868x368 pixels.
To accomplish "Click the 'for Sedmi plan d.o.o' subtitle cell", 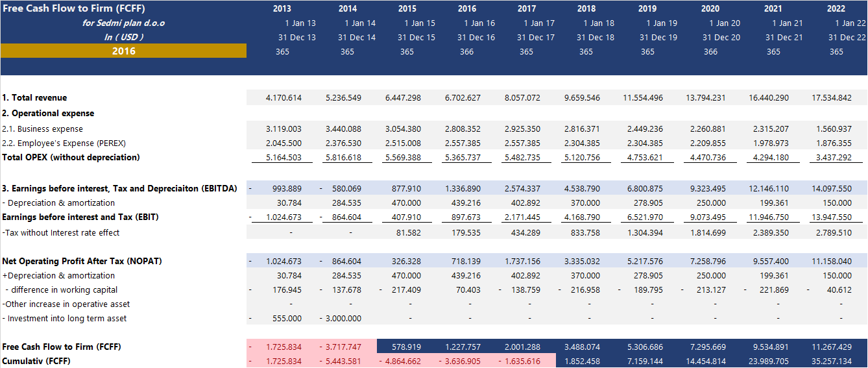I will (123, 23).
